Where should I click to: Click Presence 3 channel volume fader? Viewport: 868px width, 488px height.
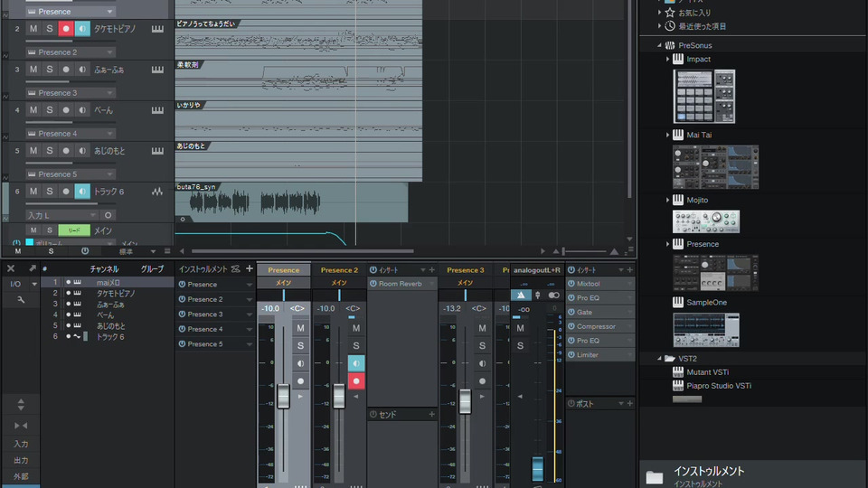point(465,401)
